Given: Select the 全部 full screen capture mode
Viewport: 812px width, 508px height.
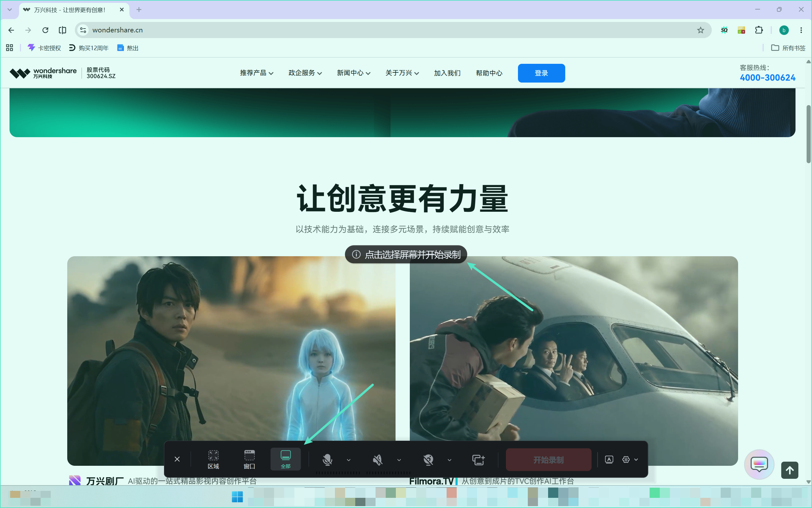Looking at the screenshot, I should click(285, 459).
